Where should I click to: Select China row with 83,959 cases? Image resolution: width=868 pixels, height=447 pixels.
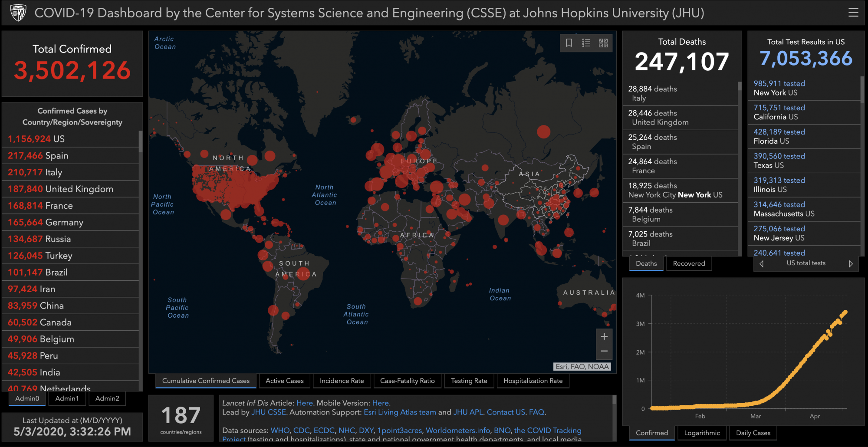(x=70, y=306)
